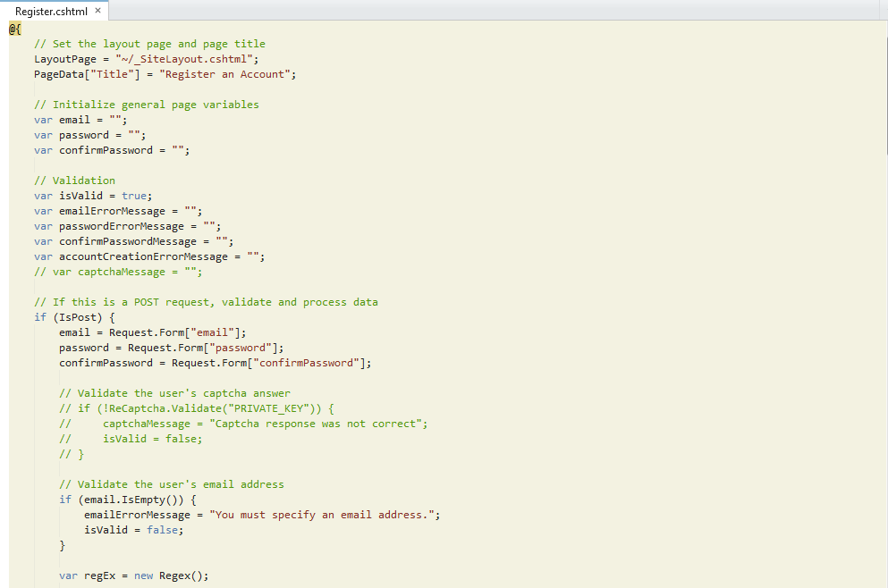Click the commented-out 'var captchaMessage' line
The height and width of the screenshot is (588, 888).
[x=118, y=273]
